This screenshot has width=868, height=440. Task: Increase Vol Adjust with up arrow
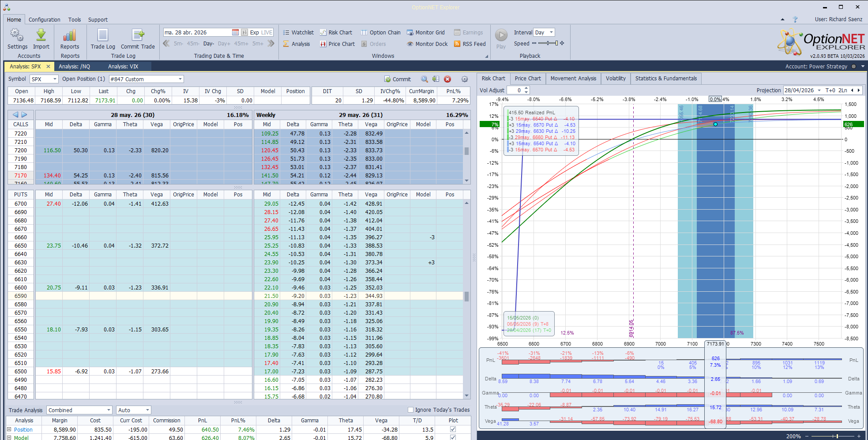pyautogui.click(x=526, y=88)
